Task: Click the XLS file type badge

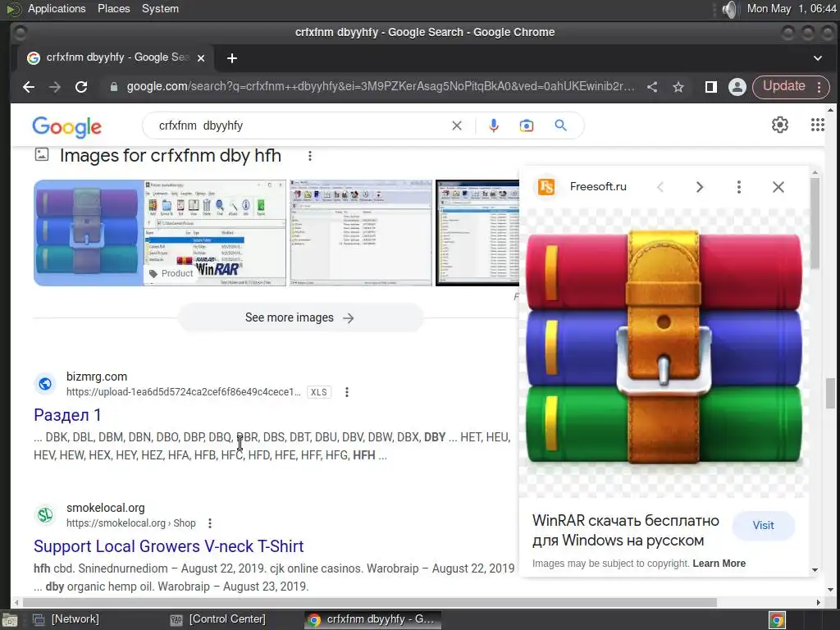Action: pos(319,392)
